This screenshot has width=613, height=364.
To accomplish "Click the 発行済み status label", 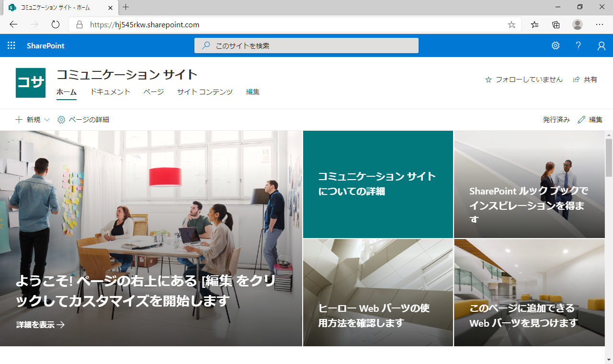I will point(556,120).
